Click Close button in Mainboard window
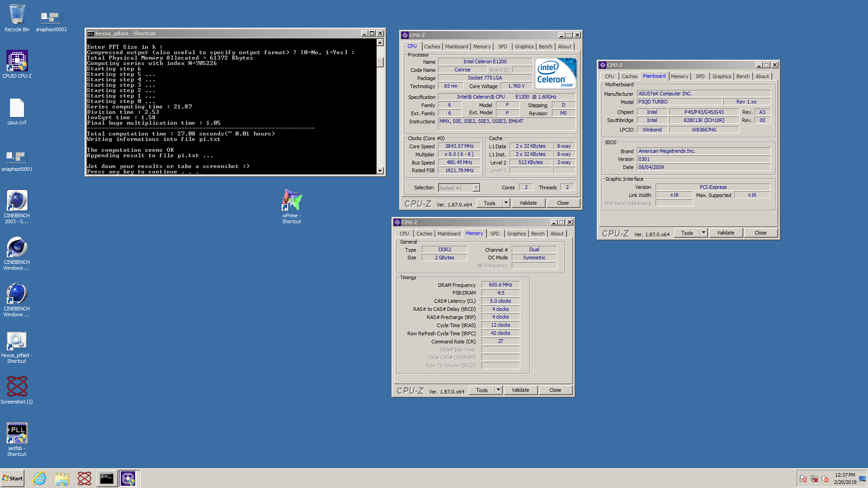This screenshot has width=868, height=488. coord(760,233)
